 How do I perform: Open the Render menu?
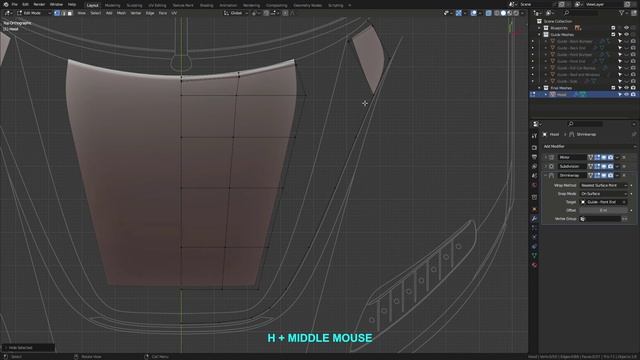[x=39, y=4]
